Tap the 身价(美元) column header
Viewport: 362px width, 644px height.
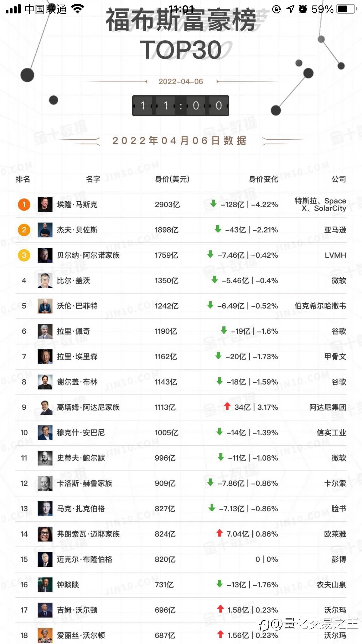pos(172,179)
